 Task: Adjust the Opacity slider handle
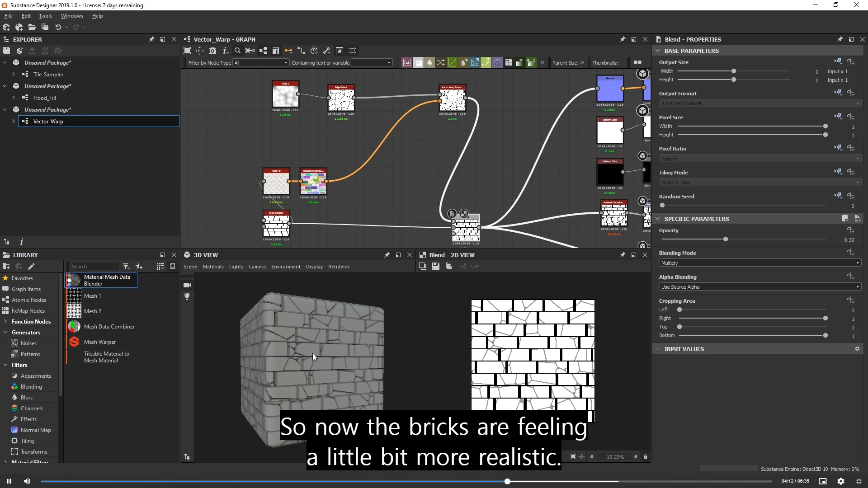pos(726,239)
